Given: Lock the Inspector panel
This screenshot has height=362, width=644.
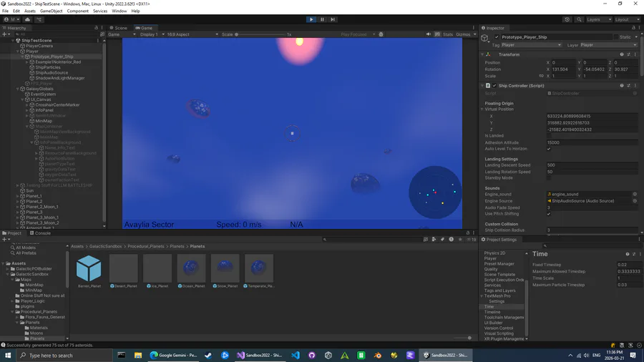Looking at the screenshot, I should coord(633,28).
